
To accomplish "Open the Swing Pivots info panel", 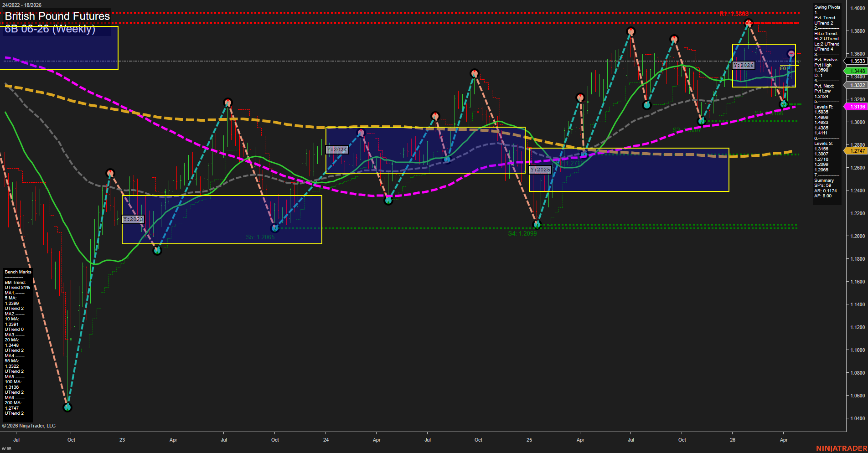I will (x=827, y=7).
